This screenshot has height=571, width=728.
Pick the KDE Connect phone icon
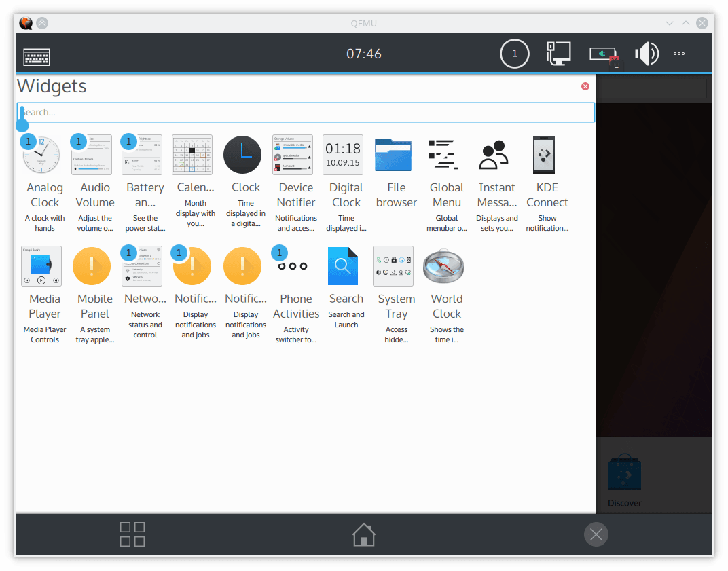(544, 155)
